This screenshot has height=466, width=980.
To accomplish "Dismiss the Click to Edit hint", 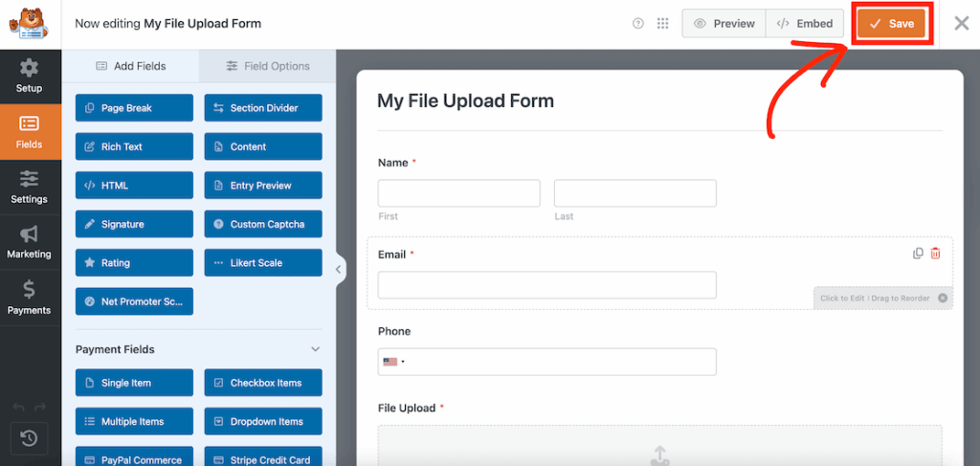I will click(943, 298).
